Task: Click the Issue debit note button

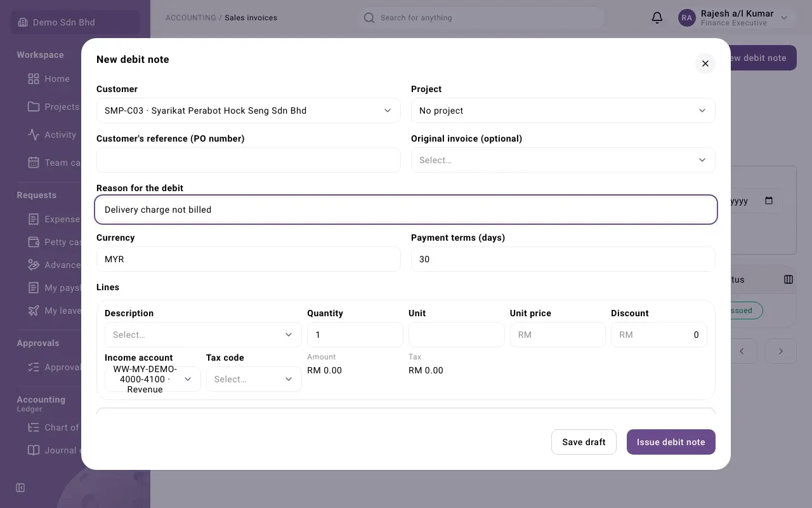Action: point(671,442)
